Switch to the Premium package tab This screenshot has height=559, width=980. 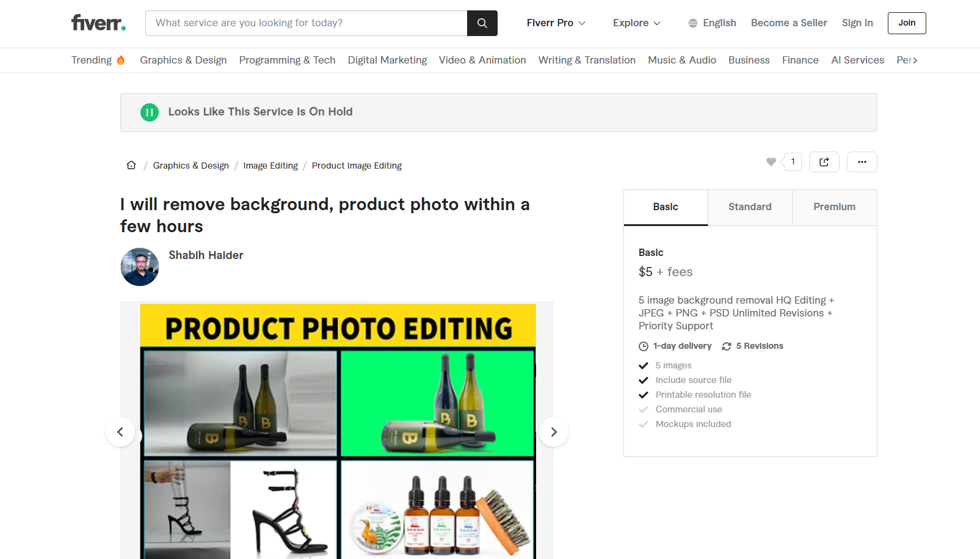(x=834, y=207)
